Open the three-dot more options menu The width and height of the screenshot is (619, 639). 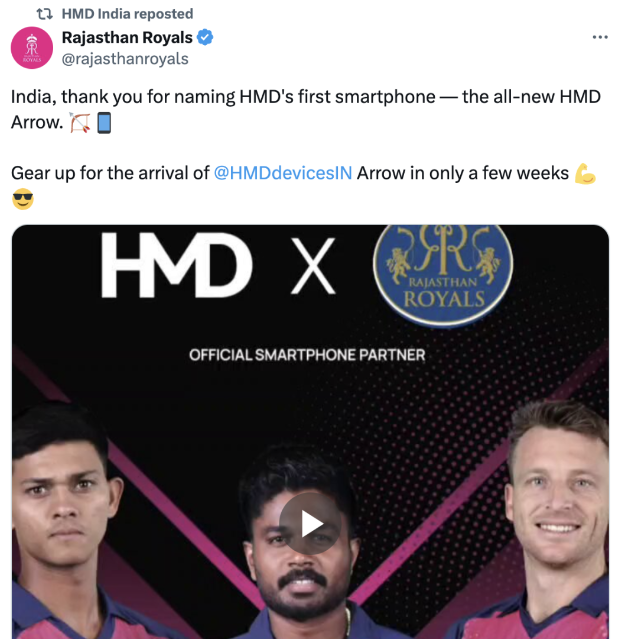(600, 37)
